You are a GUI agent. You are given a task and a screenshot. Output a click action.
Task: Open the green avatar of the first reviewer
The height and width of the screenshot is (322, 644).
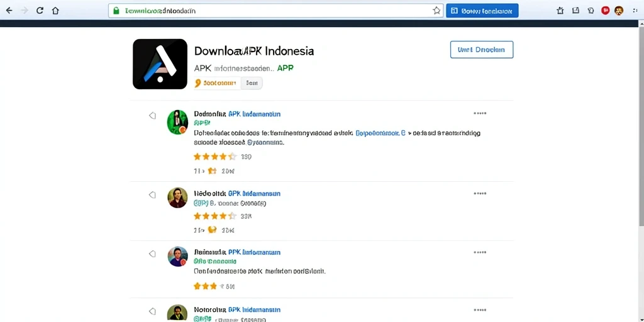(177, 122)
